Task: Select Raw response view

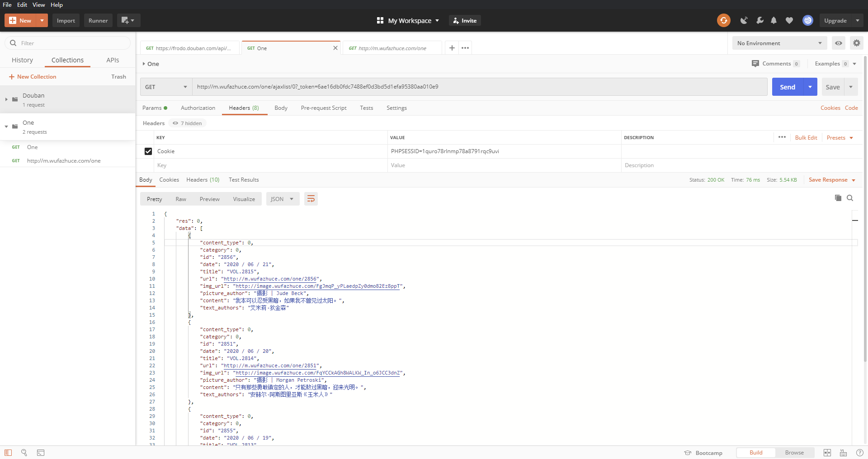Action: 181,199
